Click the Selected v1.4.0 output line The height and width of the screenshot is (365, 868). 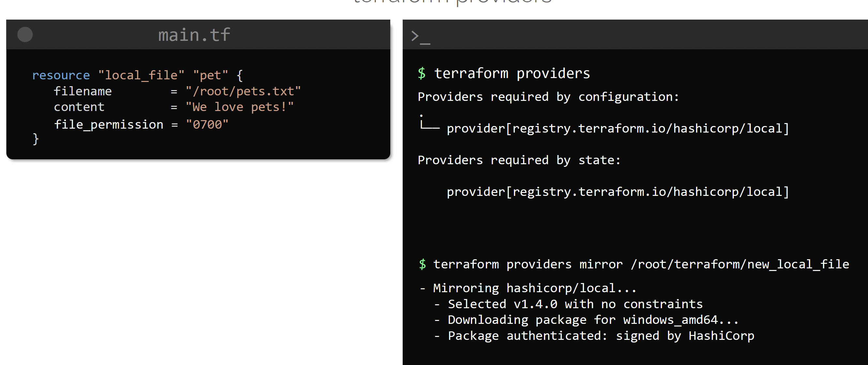pos(575,304)
